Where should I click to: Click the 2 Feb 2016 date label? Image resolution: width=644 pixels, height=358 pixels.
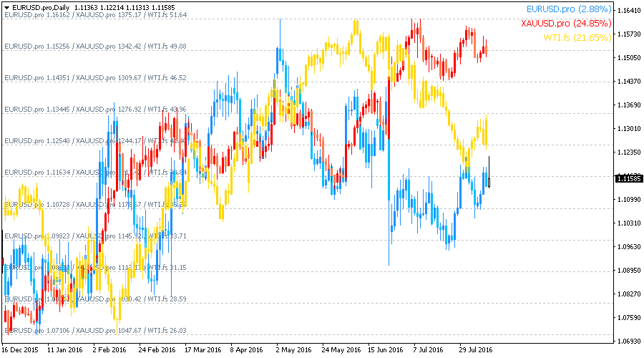109,350
